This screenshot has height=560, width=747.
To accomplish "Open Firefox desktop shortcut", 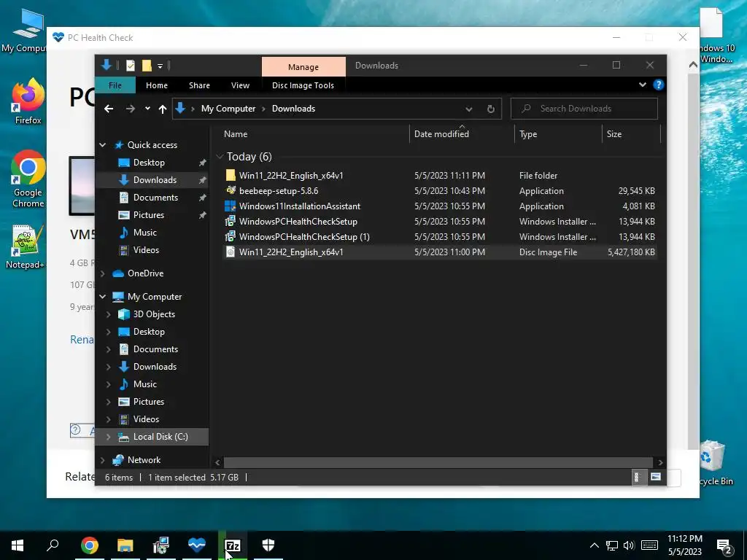I will [x=28, y=101].
